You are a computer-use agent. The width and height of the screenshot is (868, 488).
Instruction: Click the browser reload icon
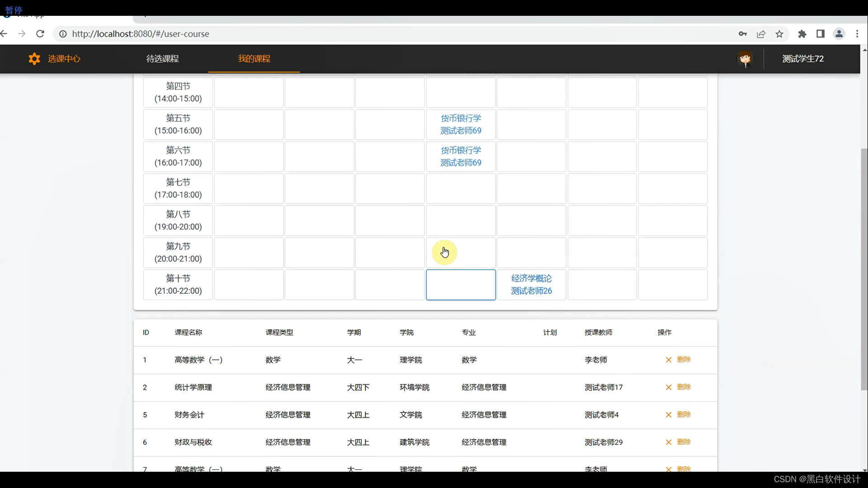[40, 34]
